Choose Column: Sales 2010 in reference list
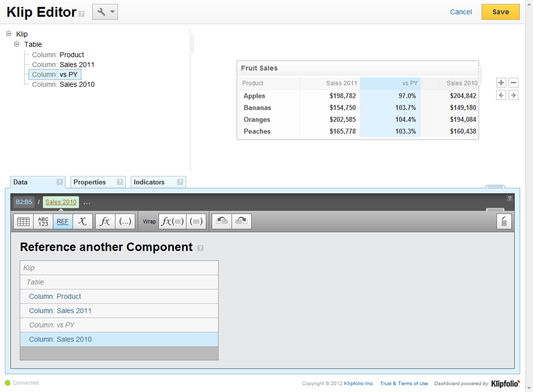The width and height of the screenshot is (533, 392). pos(119,339)
